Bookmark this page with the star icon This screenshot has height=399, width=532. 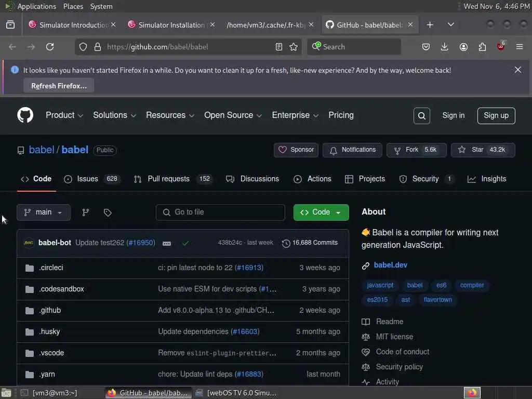(x=294, y=47)
